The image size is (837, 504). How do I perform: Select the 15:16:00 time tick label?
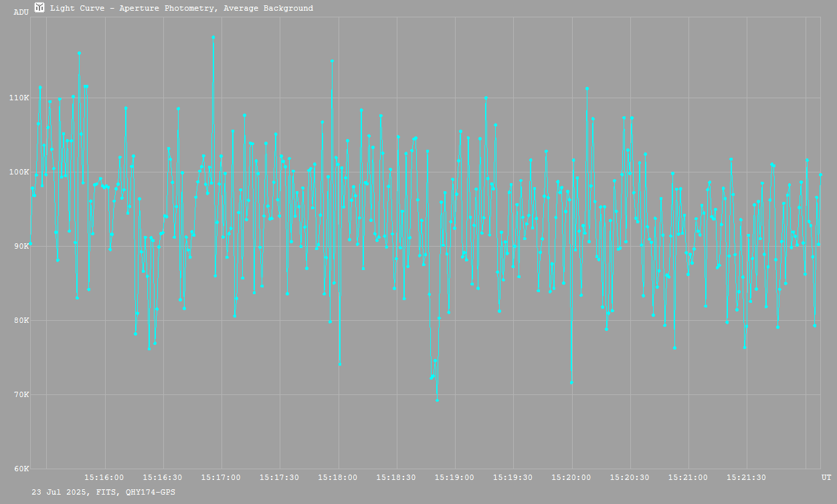coord(104,477)
